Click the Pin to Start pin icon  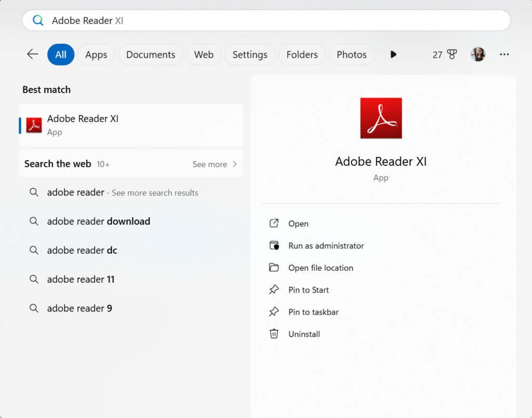(274, 289)
